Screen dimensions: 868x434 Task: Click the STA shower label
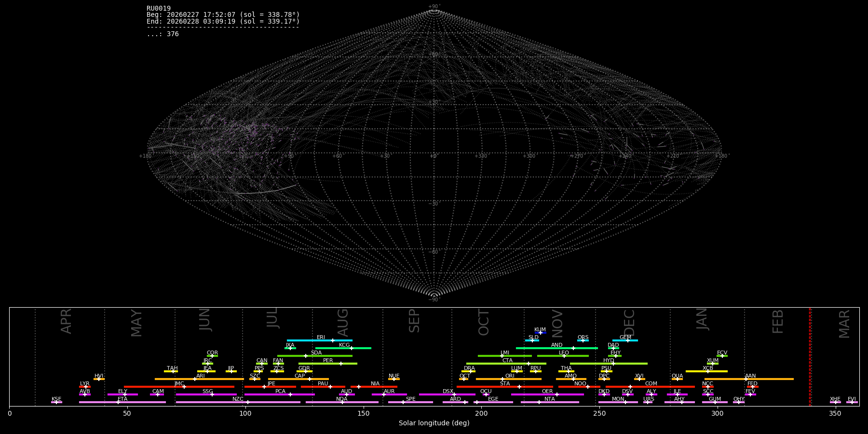click(505, 384)
